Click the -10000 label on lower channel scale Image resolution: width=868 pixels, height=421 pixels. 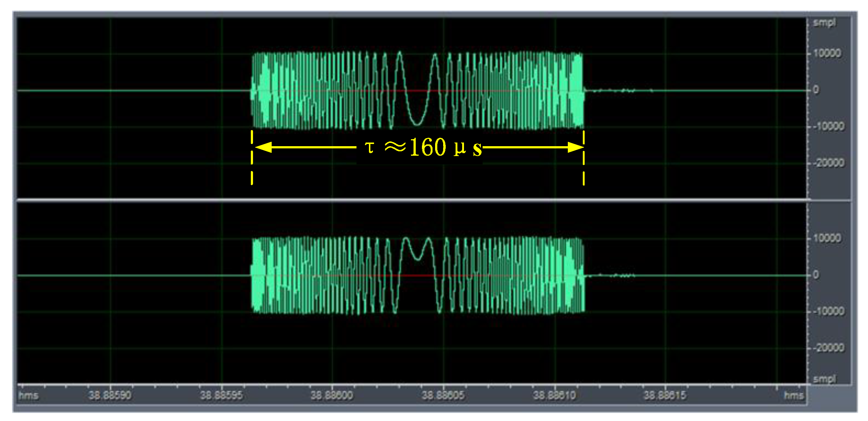829,311
